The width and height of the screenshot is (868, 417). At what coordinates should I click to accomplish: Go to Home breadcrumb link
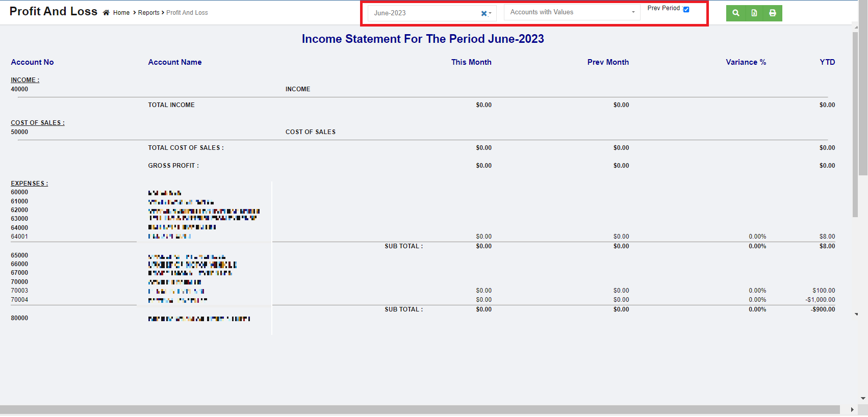click(121, 13)
